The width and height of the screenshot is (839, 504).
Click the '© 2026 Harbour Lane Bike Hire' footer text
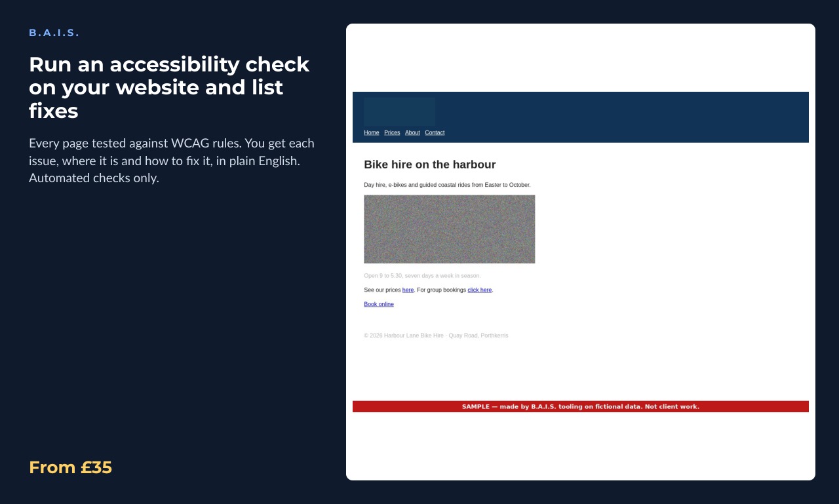pos(436,336)
